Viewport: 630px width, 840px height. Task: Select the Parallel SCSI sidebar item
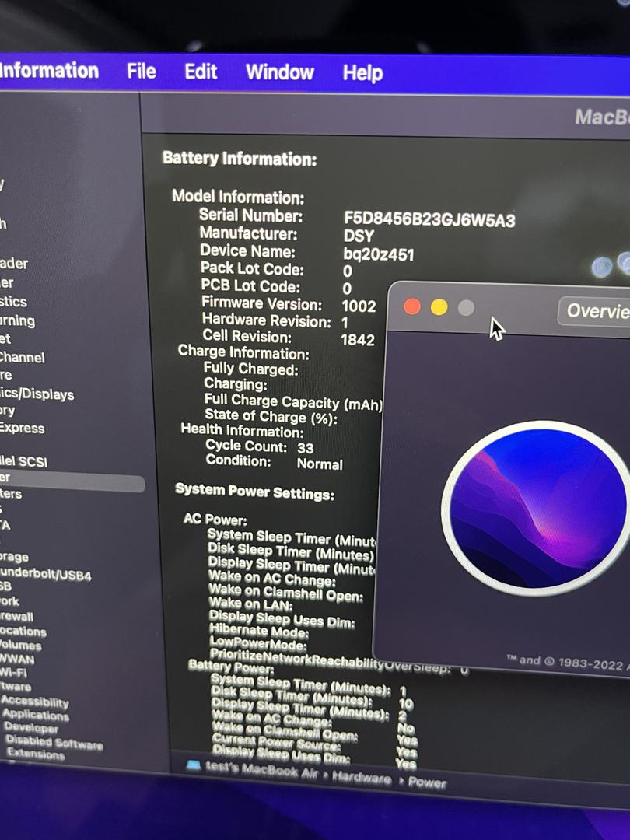(23, 461)
